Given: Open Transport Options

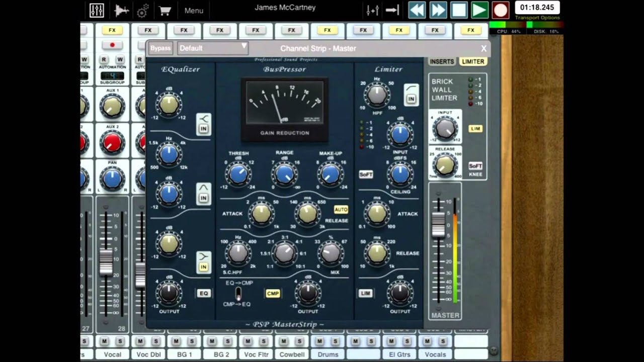Looking at the screenshot, I should (x=537, y=18).
